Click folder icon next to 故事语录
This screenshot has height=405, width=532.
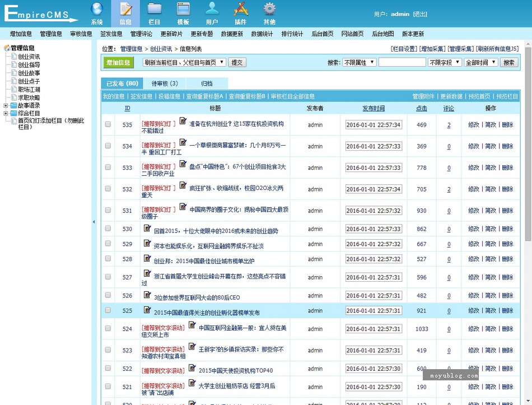pos(13,105)
